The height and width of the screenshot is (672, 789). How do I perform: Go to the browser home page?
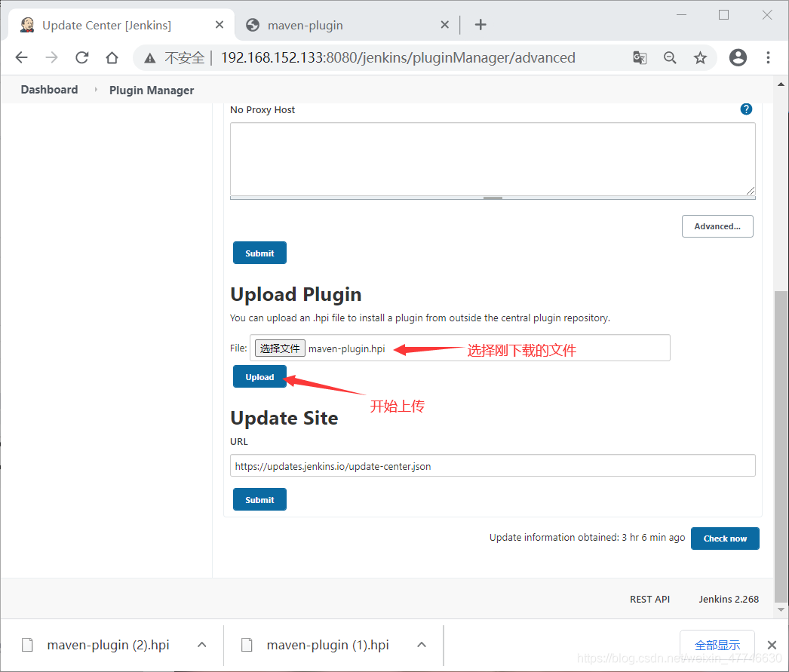tap(112, 58)
